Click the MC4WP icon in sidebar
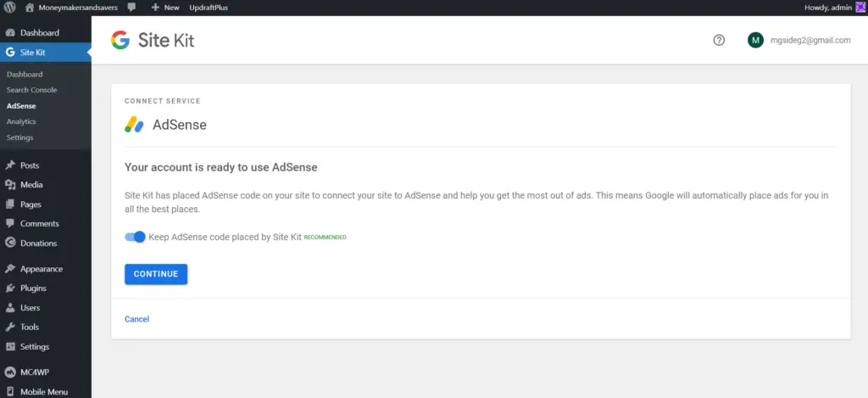The image size is (868, 398). 10,372
